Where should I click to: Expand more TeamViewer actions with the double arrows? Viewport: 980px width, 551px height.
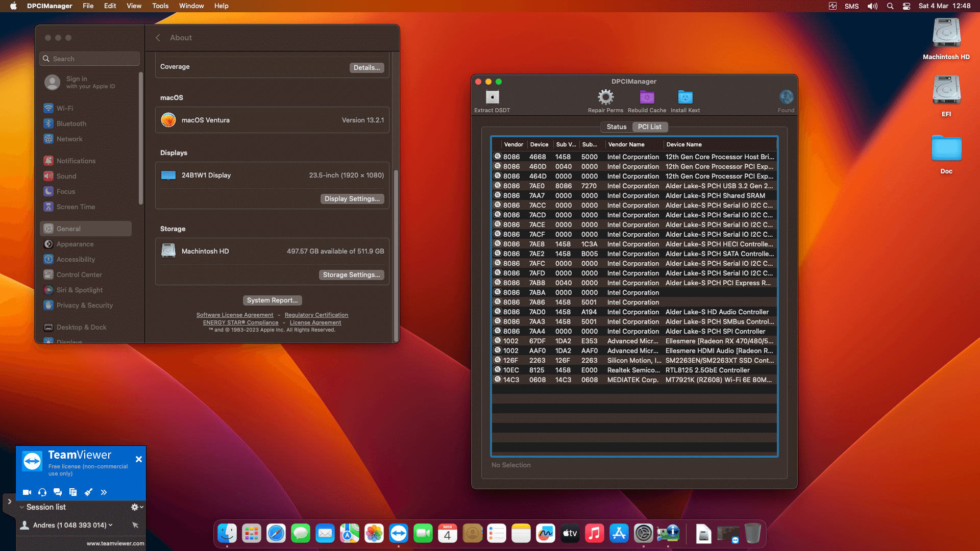tap(104, 492)
